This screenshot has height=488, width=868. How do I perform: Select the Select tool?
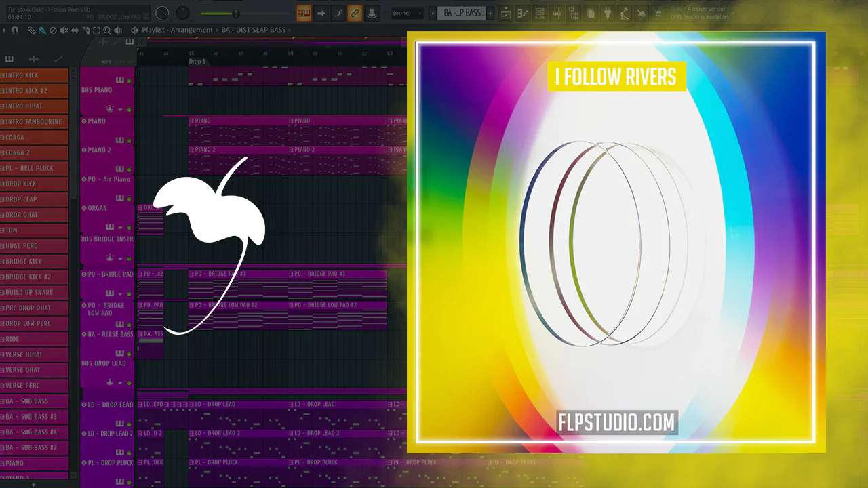point(96,30)
